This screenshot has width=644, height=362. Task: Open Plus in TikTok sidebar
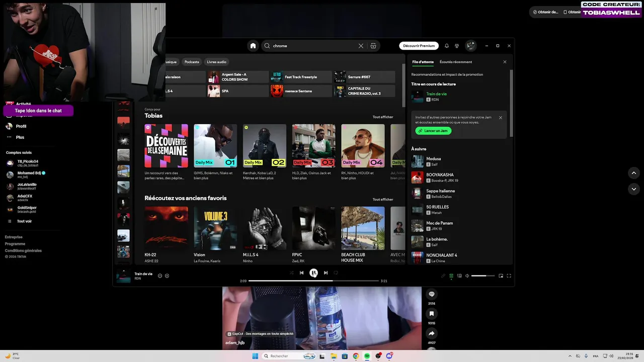[15, 137]
